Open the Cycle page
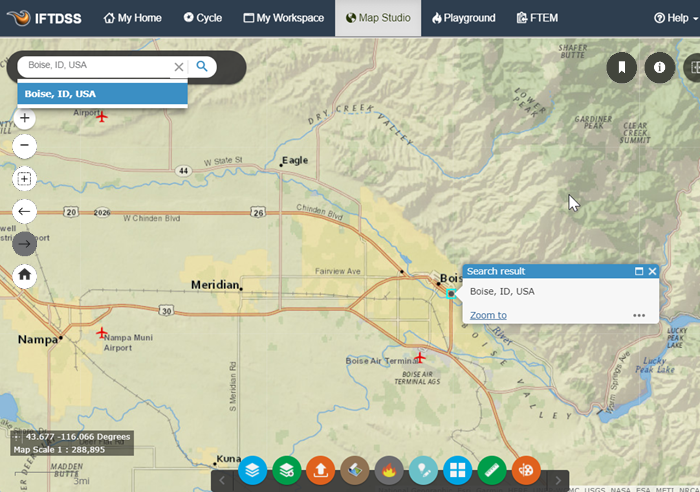700x492 pixels. coord(203,18)
